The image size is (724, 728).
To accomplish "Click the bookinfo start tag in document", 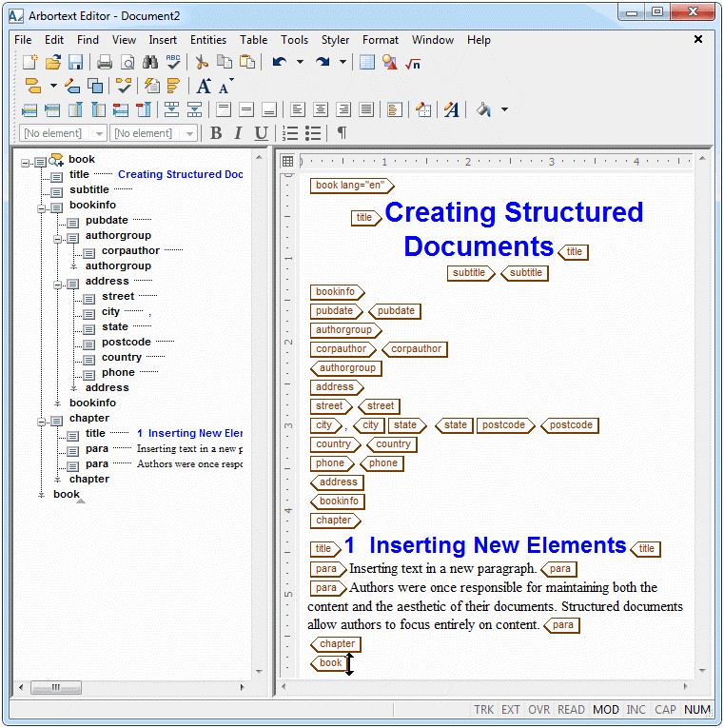I will click(x=338, y=291).
